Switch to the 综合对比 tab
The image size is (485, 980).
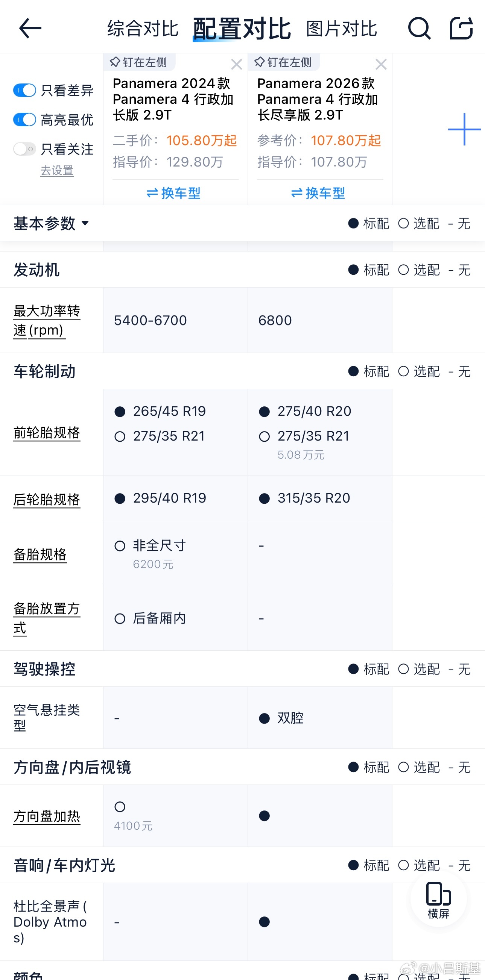143,29
